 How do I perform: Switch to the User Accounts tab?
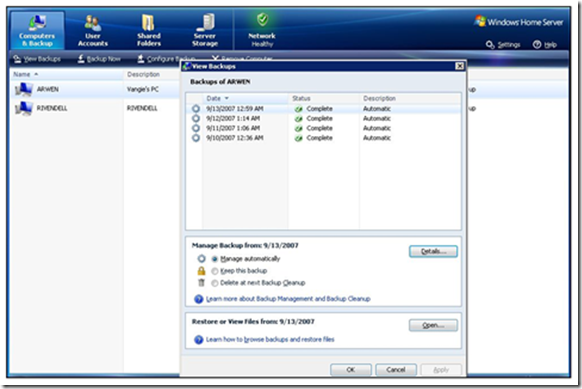[x=93, y=31]
